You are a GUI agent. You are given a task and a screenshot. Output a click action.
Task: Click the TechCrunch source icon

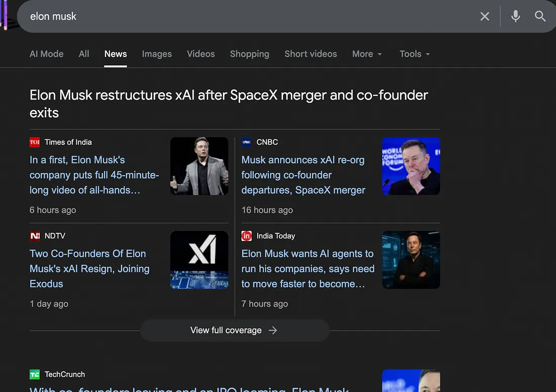tap(34, 374)
